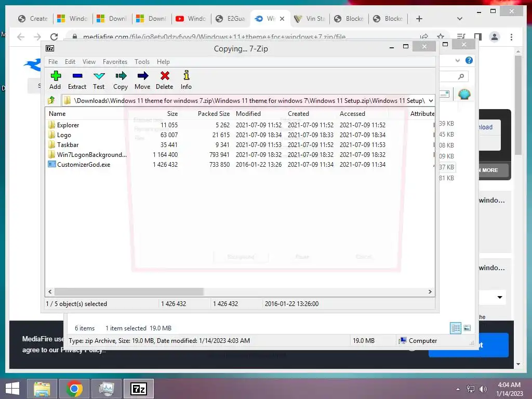Select the CustomizerGod.exe file

point(240,164)
